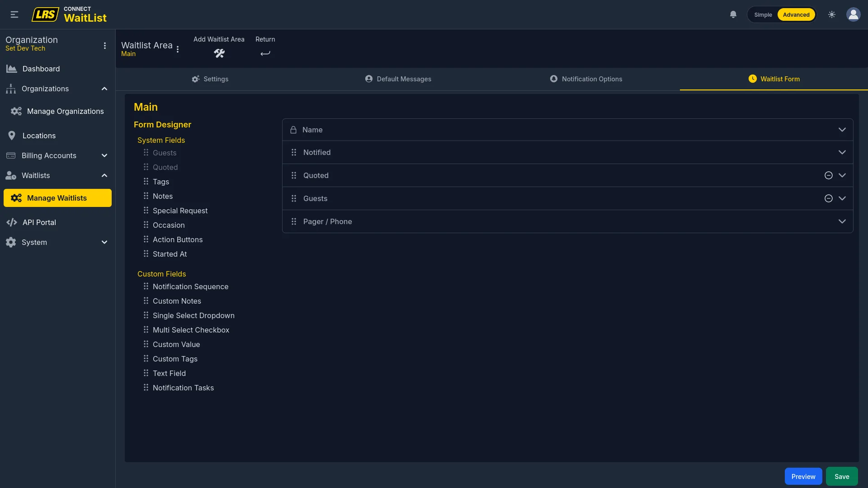Open Organization three-dot options menu
This screenshot has width=868, height=488.
click(105, 46)
